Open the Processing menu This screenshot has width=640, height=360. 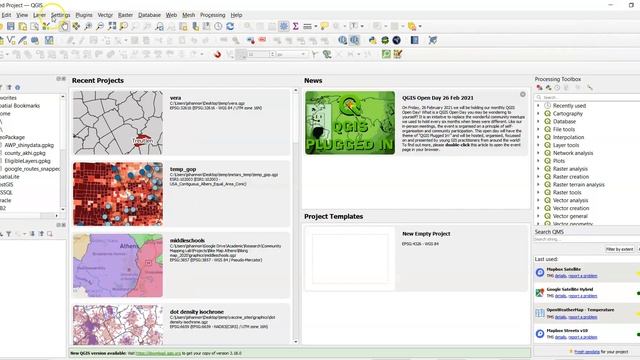point(213,15)
